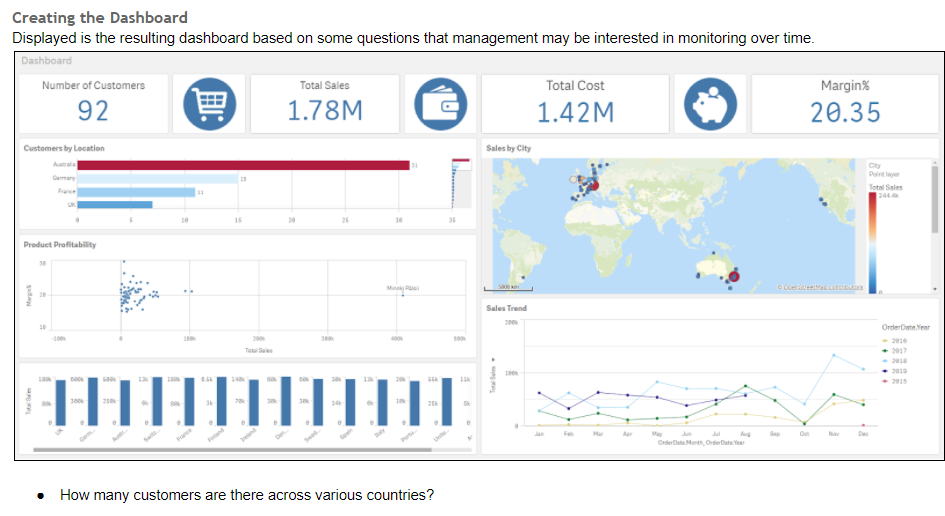The width and height of the screenshot is (945, 516).
Task: Click the 2018 line's November peak point
Action: [x=833, y=355]
